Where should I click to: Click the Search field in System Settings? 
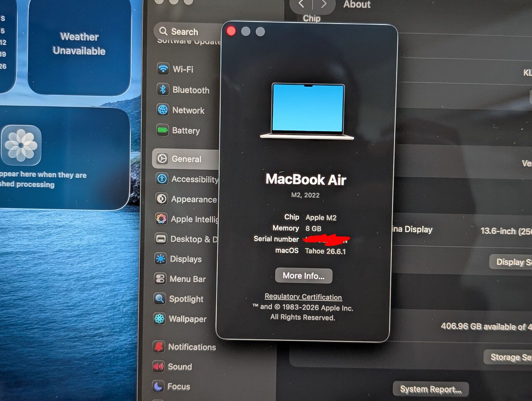coord(187,32)
